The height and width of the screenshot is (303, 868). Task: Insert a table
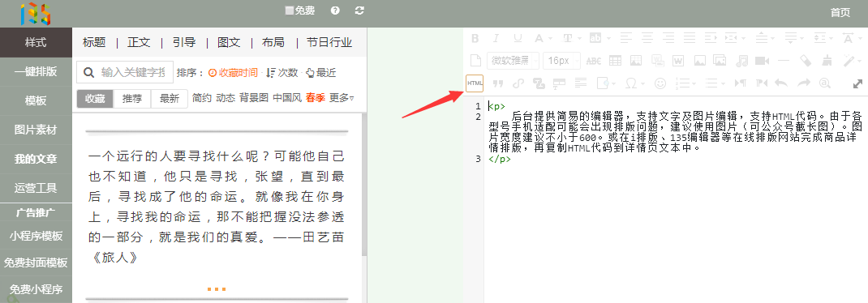coord(615,60)
